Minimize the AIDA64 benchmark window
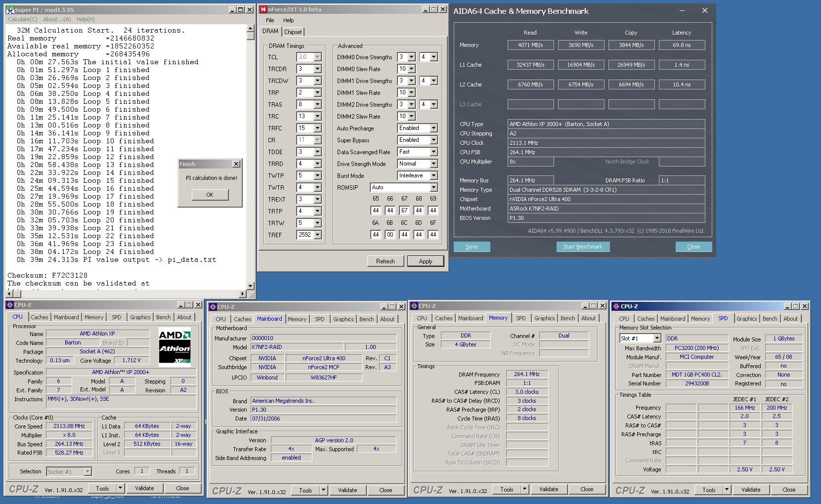The width and height of the screenshot is (821, 504). (682, 10)
